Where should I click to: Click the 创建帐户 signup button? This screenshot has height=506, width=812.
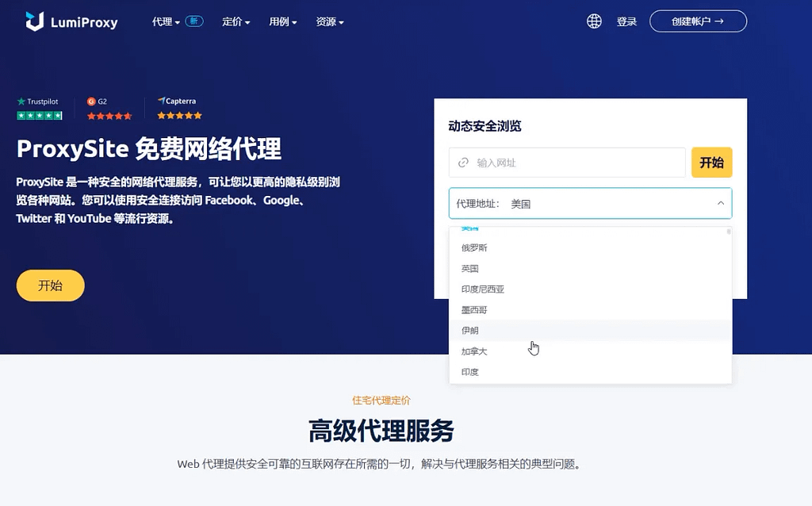(x=697, y=21)
